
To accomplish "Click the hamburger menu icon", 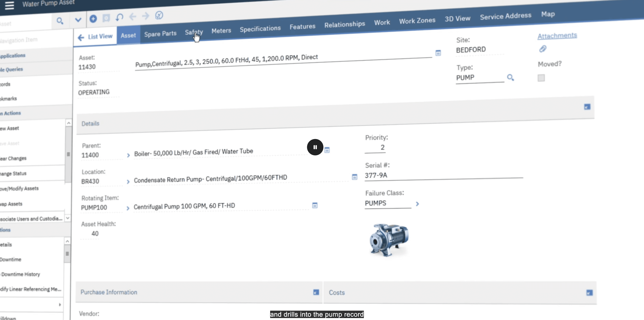I will (9, 6).
